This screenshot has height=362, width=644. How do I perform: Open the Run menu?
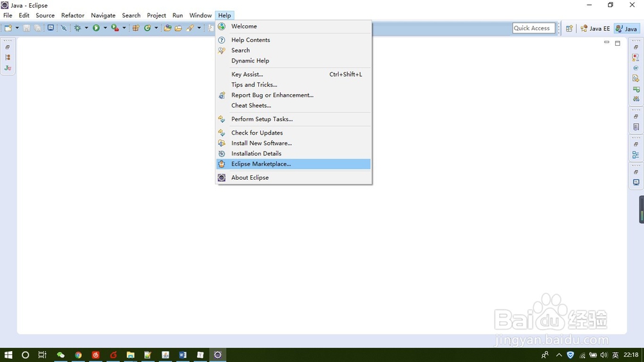(x=178, y=15)
